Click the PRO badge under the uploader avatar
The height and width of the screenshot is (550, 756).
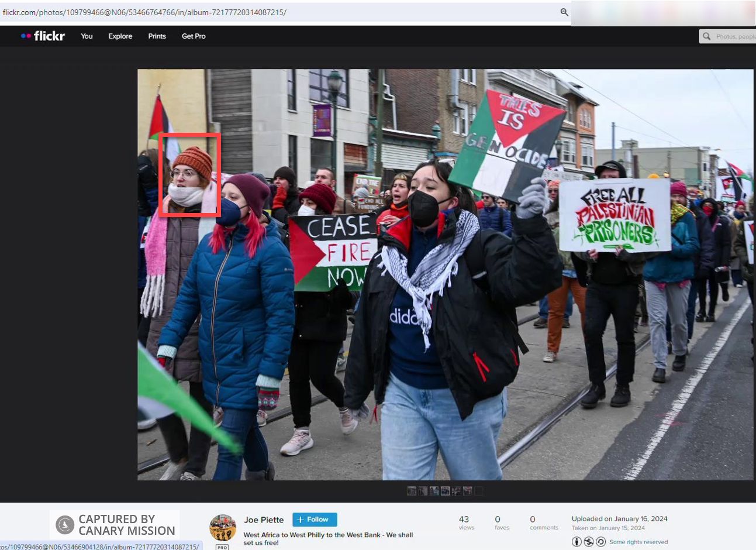[x=222, y=546]
